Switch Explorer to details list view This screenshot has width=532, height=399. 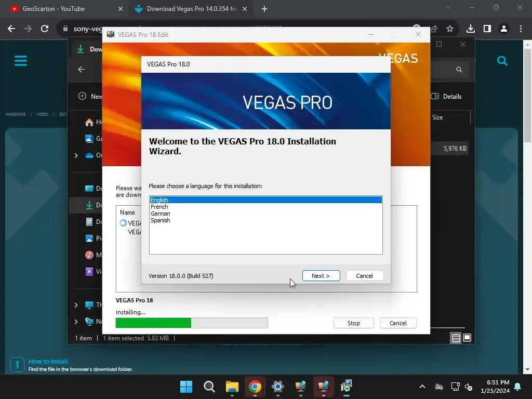[456, 338]
